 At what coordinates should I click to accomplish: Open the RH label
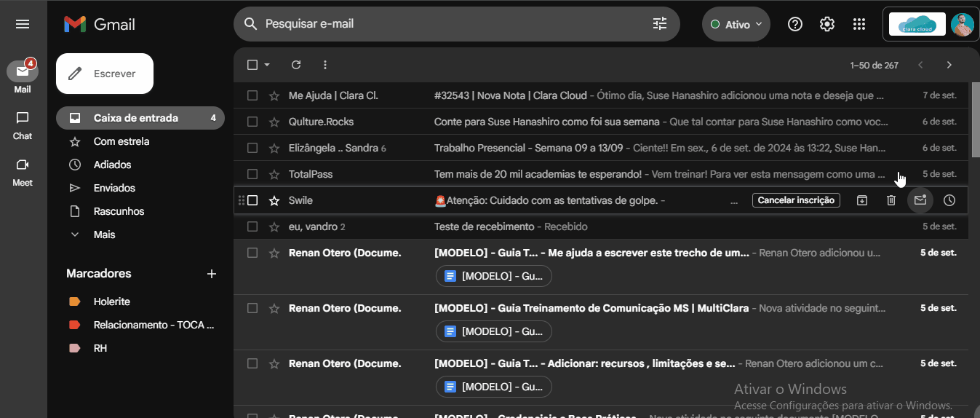140,348
